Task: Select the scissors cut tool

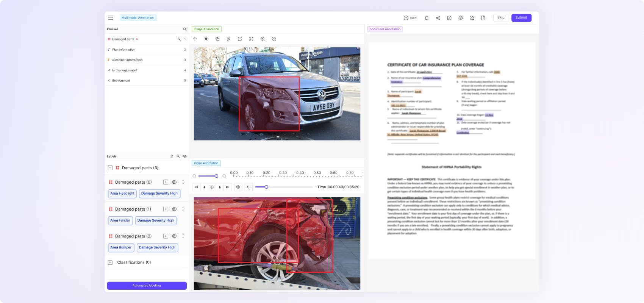Action: coord(228,39)
